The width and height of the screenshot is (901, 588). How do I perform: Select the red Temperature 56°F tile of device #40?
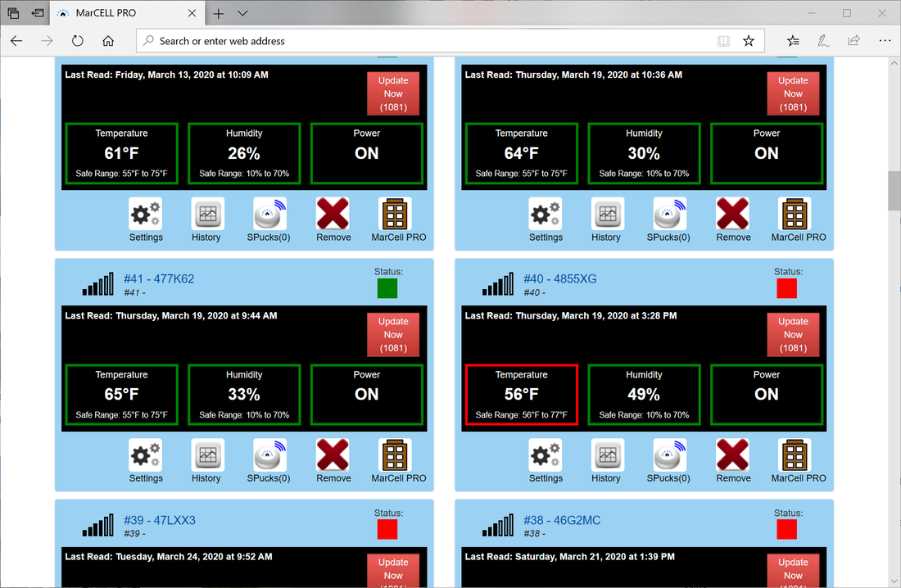coord(521,394)
